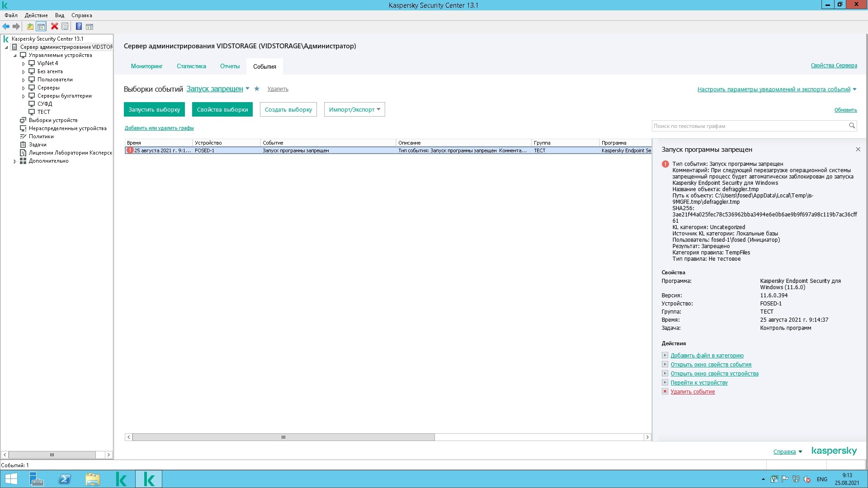Viewport: 868px width, 488px height.
Task: Click the star icon beside selection name
Action: 257,89
